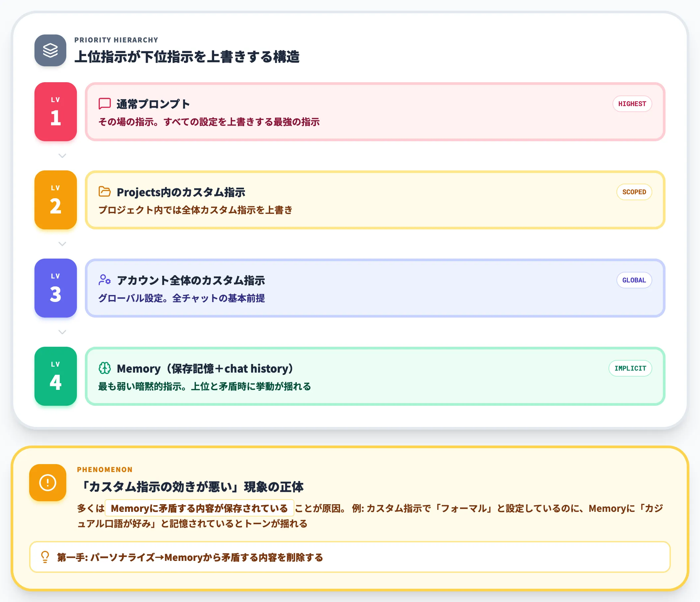Click the chat bubble icon next to 通常プロンプト

(104, 104)
